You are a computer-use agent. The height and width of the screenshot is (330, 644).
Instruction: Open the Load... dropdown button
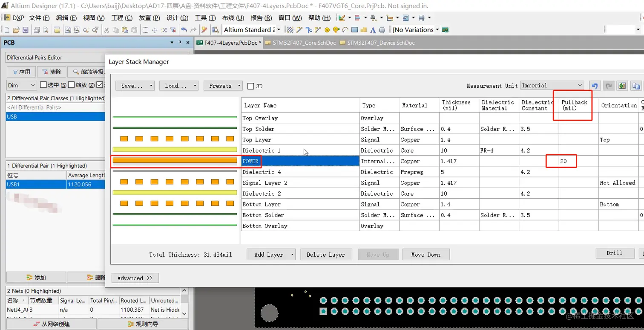tap(179, 86)
